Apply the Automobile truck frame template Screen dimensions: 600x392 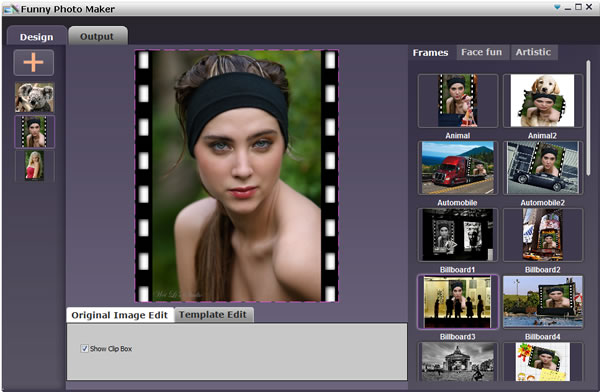(x=458, y=168)
